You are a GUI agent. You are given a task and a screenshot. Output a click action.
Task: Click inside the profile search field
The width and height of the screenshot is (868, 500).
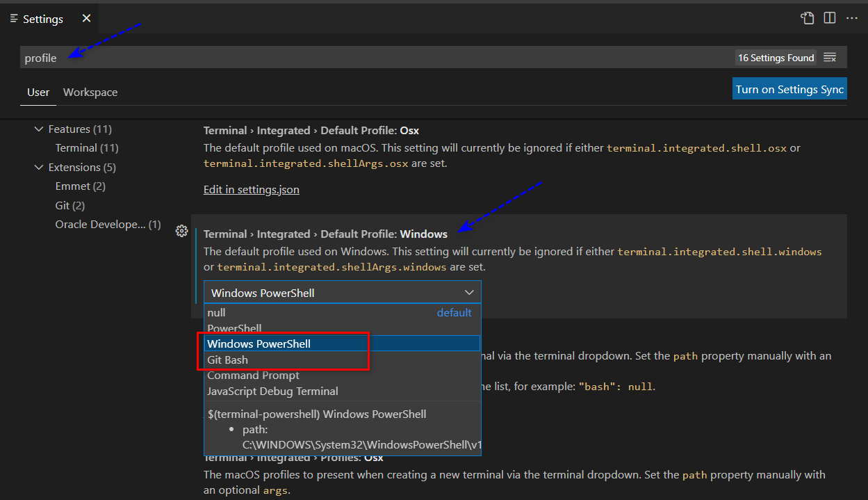[278, 57]
